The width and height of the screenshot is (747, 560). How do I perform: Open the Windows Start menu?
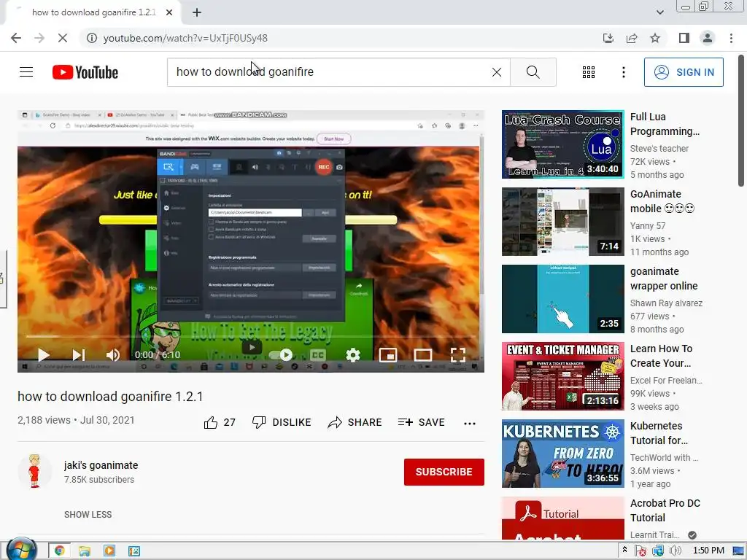tap(21, 550)
